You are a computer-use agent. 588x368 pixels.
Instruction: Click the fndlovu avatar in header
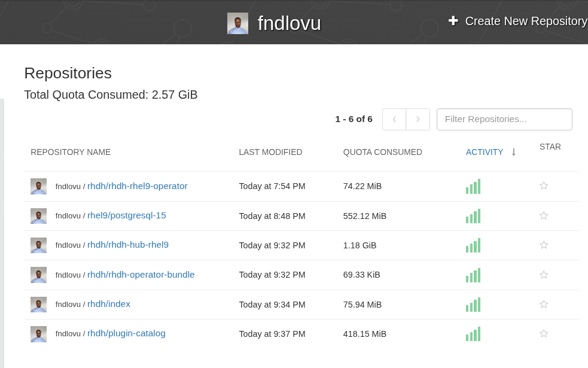point(237,23)
